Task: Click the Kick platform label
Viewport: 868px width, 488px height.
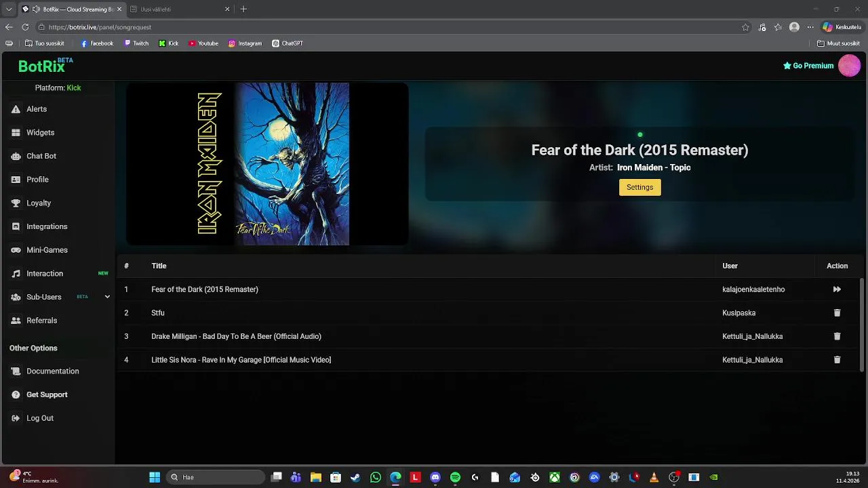Action: tap(74, 88)
